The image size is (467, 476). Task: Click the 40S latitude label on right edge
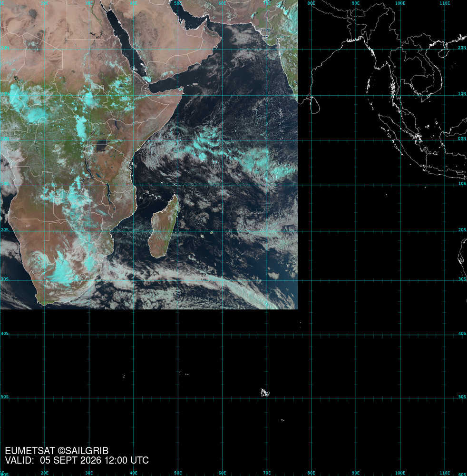pyautogui.click(x=462, y=333)
